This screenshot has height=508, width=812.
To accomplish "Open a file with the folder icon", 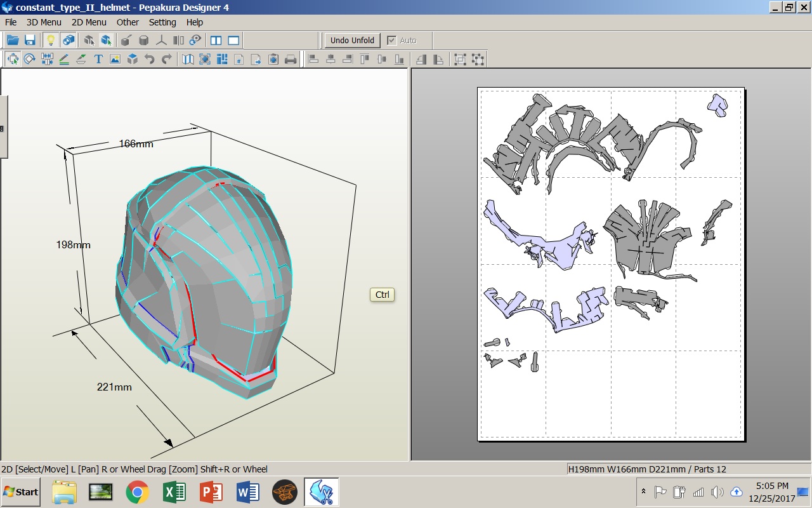I will 13,40.
